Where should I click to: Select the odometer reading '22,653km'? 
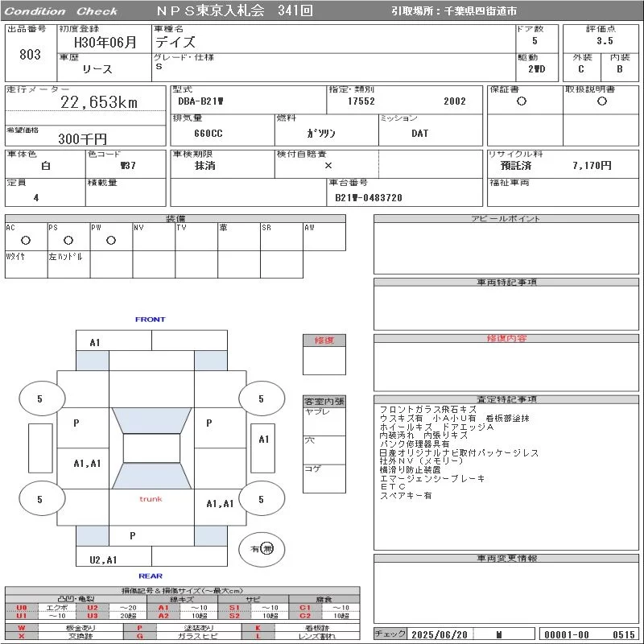pos(99,102)
